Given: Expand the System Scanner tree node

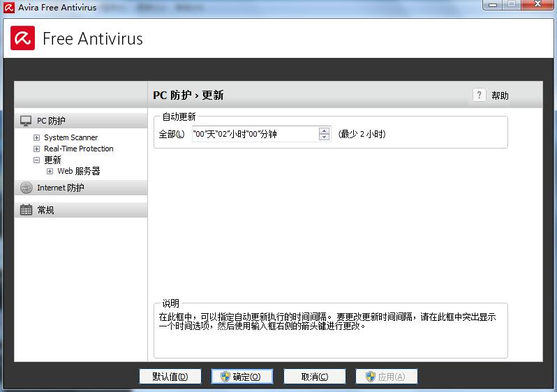Looking at the screenshot, I should [x=37, y=137].
